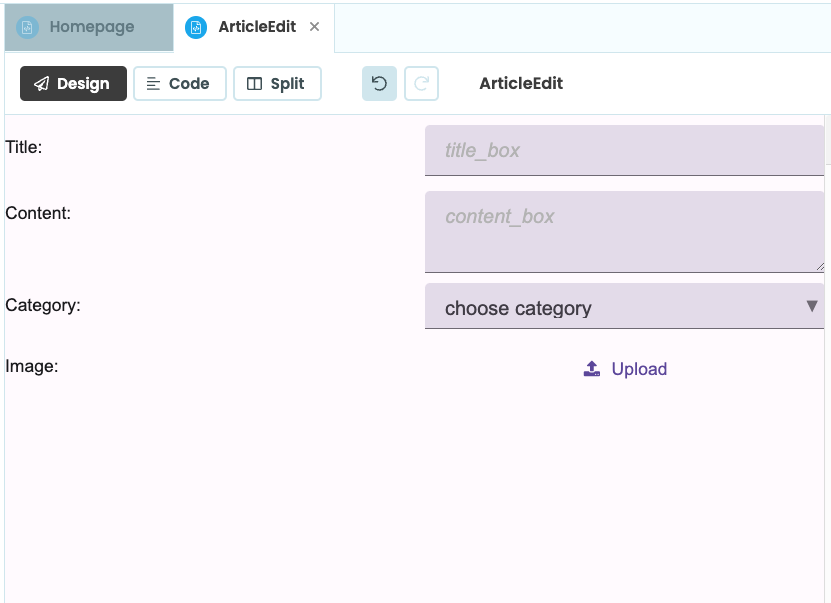Image resolution: width=831 pixels, height=603 pixels.
Task: Switch to the ArticleEdit tab
Action: [x=252, y=27]
